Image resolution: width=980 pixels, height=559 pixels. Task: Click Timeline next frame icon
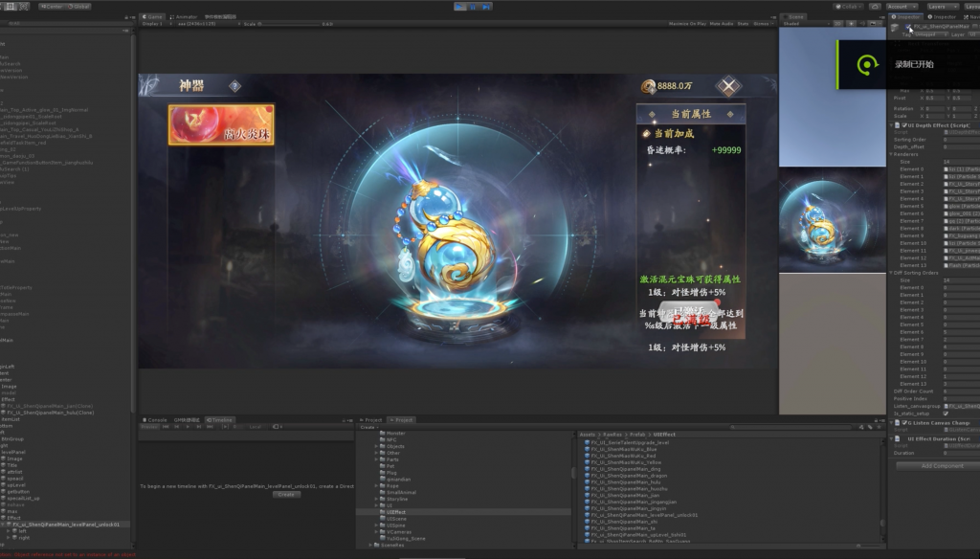point(199,427)
